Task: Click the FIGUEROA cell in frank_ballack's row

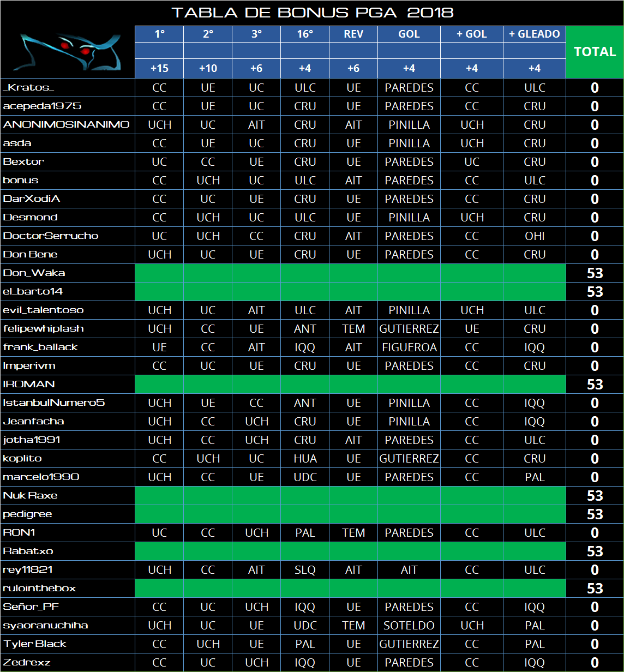Action: point(409,347)
